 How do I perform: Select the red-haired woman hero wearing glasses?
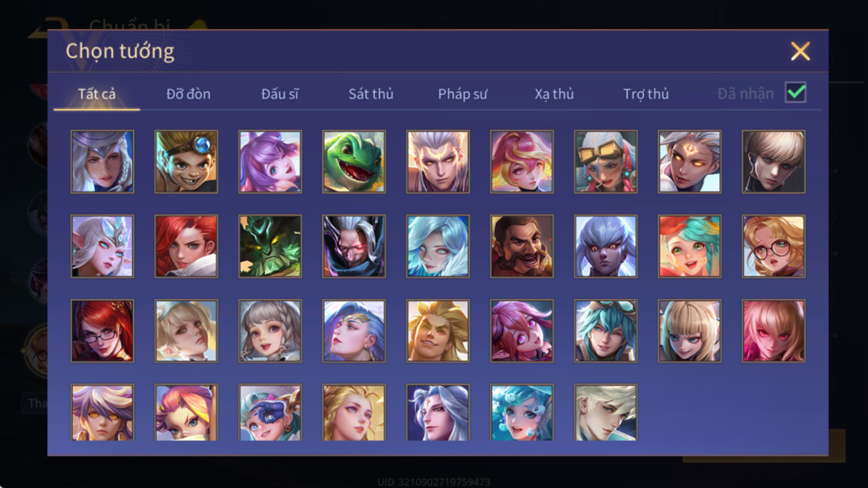click(x=102, y=331)
